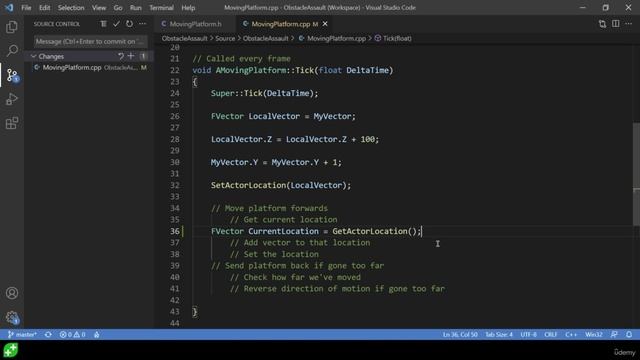This screenshot has height=360, width=640.
Task: Click the Win32 configuration status item
Action: coord(593,334)
